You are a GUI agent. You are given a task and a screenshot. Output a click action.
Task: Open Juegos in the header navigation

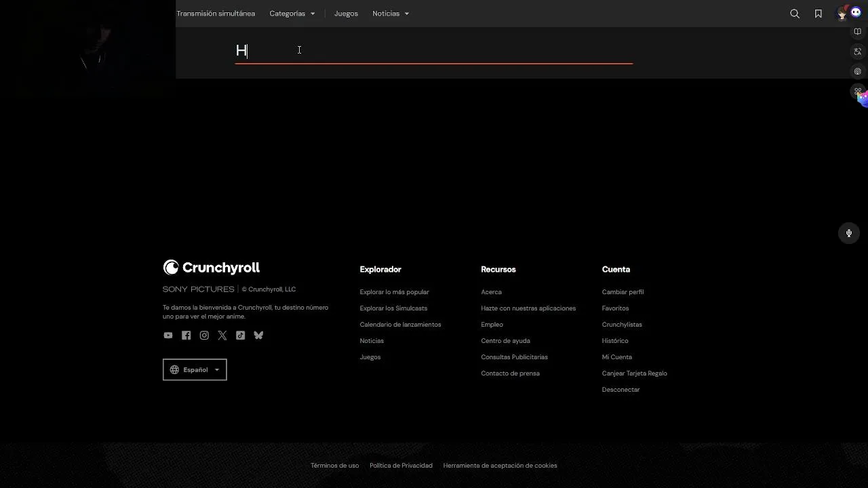tap(346, 14)
